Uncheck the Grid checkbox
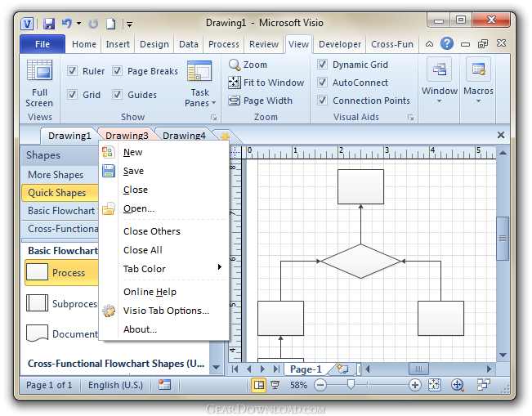This screenshot has width=532, height=416. click(x=72, y=94)
